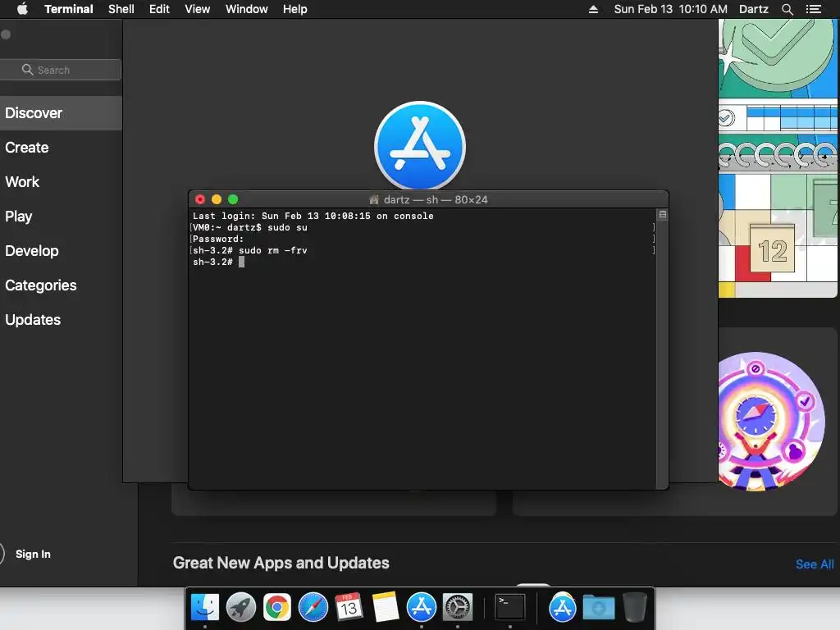Image resolution: width=840 pixels, height=630 pixels.
Task: Click the date and time in menu bar
Action: [670, 9]
